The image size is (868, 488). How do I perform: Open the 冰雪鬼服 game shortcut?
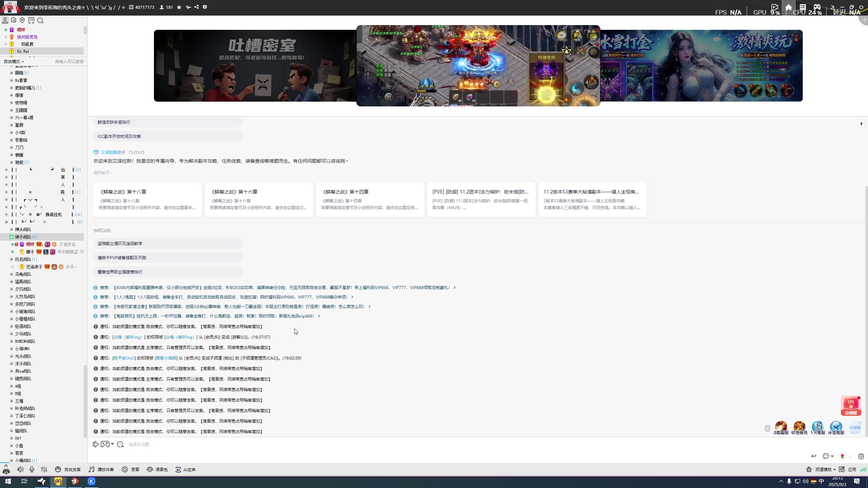(x=836, y=428)
